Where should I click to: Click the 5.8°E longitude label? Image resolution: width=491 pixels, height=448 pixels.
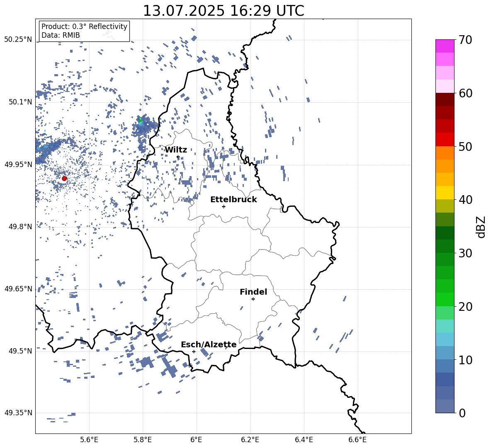point(143,440)
